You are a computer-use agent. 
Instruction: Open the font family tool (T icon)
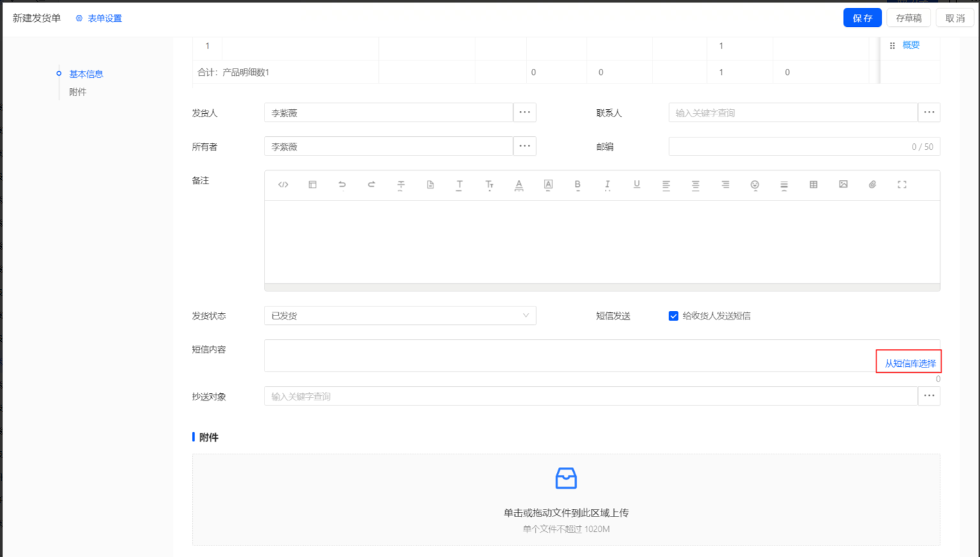pos(460,185)
